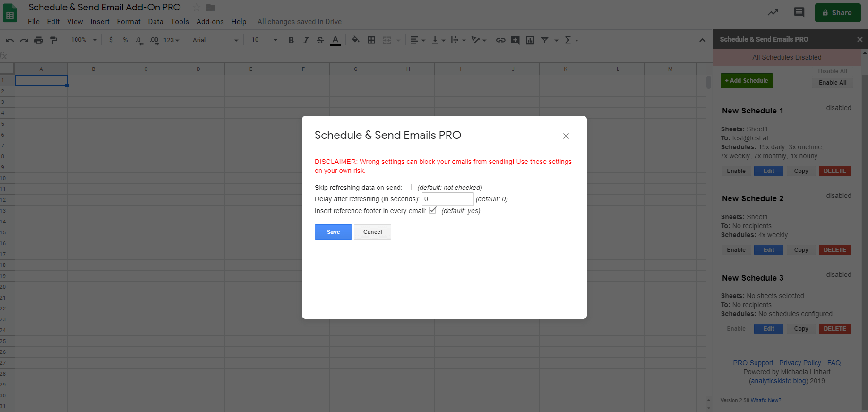868x412 pixels.
Task: Open the Format menu
Action: (129, 22)
